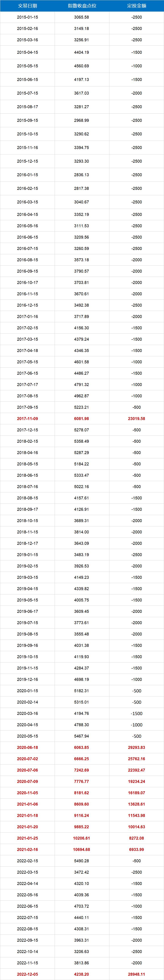Viewport: 164px width, 980px height.
Task: Select the 2022-12-05 date cell
Action: click(x=28, y=974)
